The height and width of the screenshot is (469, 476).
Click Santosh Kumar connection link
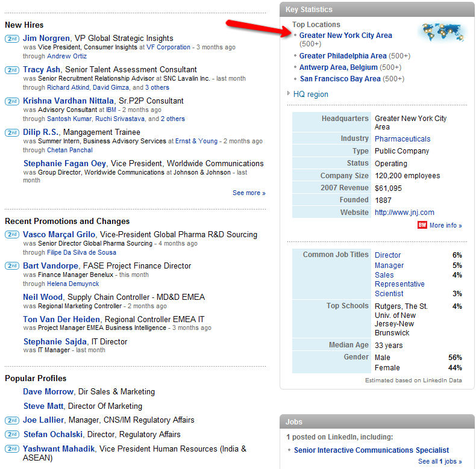pos(69,119)
